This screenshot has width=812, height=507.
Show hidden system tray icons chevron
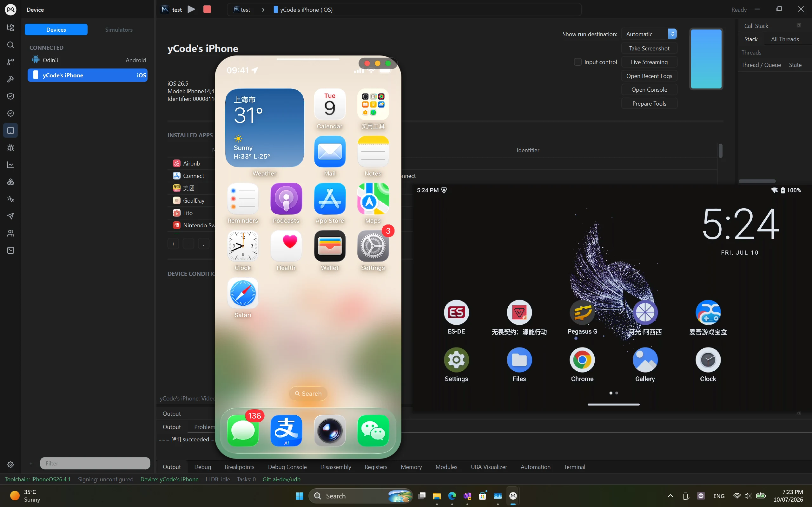pyautogui.click(x=670, y=496)
